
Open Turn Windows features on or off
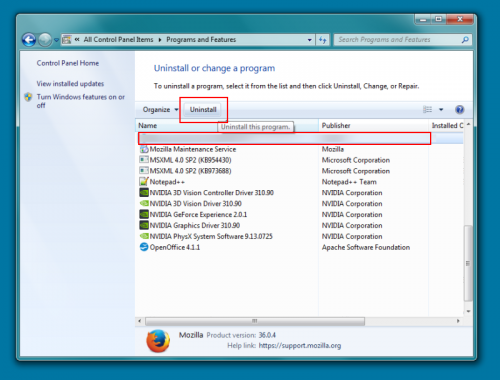[80, 101]
